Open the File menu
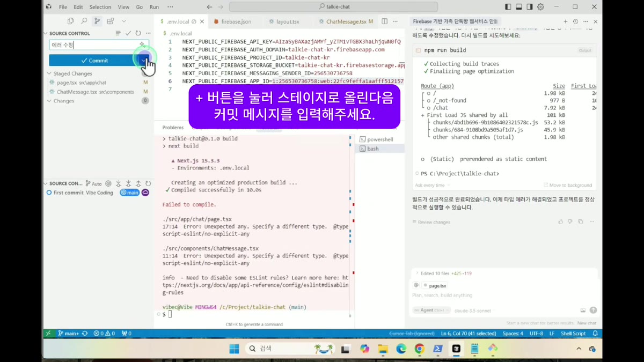This screenshot has width=644, height=362. 63,7
